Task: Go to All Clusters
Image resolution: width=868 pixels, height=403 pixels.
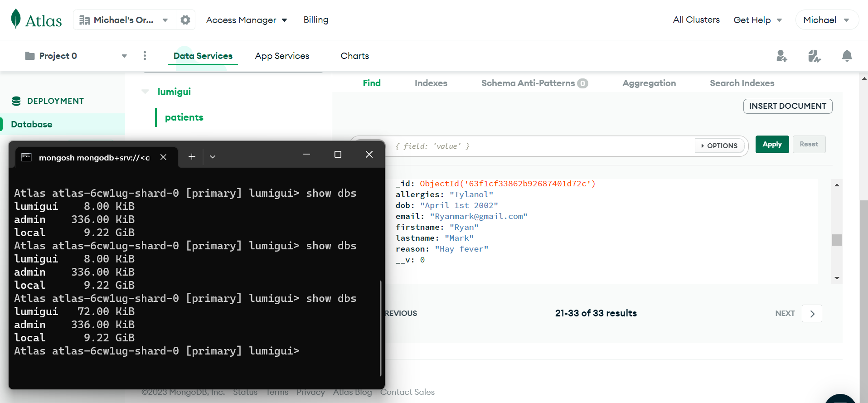Action: click(696, 19)
